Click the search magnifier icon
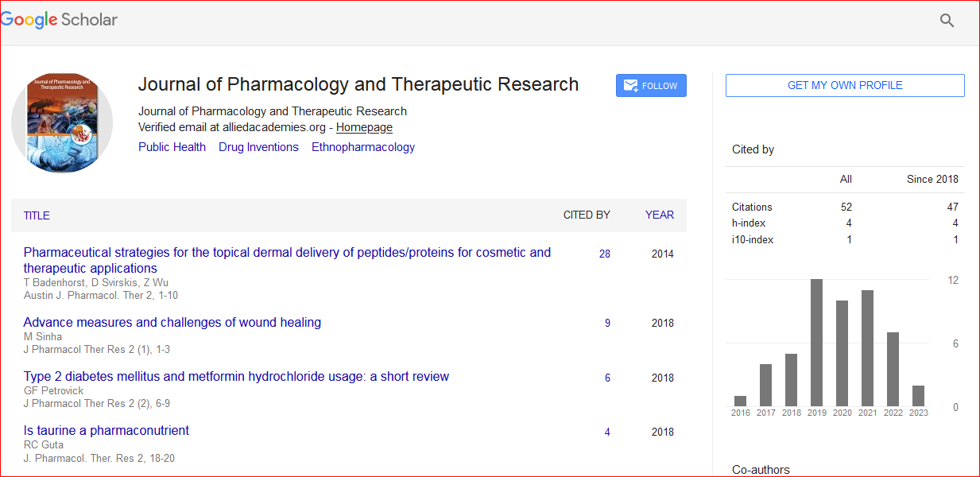This screenshot has width=980, height=477. pos(947,21)
